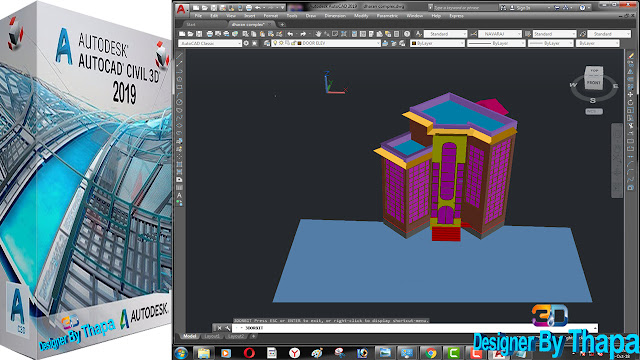Click Undo in the standard toolbar
This screenshot has width=640, height=360.
click(290, 34)
